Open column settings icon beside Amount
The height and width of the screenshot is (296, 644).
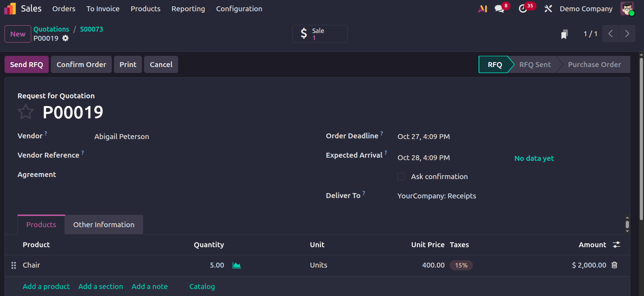click(616, 245)
